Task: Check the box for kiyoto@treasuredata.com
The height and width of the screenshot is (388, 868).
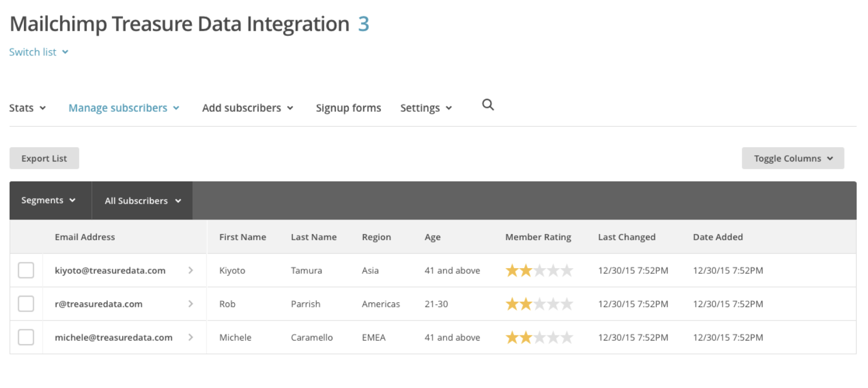Action: click(26, 270)
